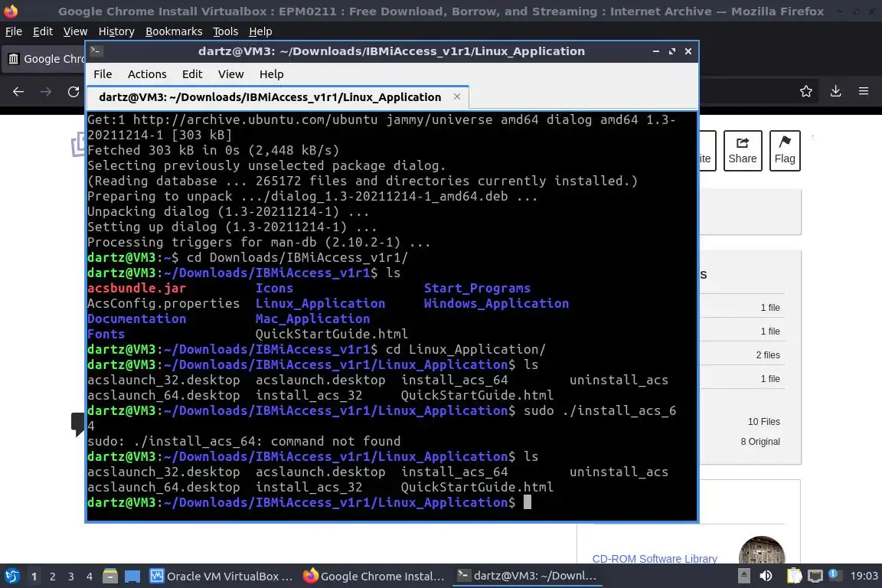Go back in Firefox
The image size is (882, 588).
point(18,92)
